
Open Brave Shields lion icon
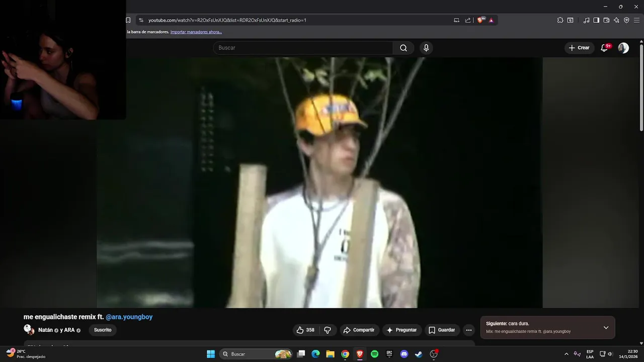[480, 20]
